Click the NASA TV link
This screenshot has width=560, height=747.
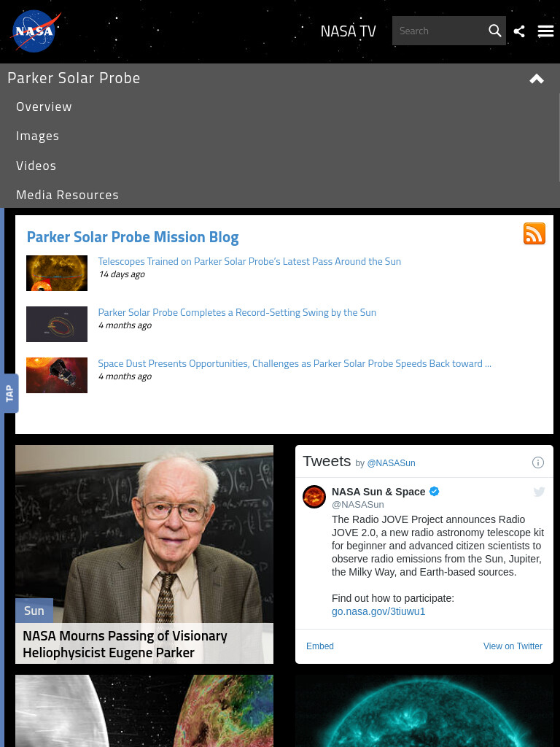(x=348, y=31)
